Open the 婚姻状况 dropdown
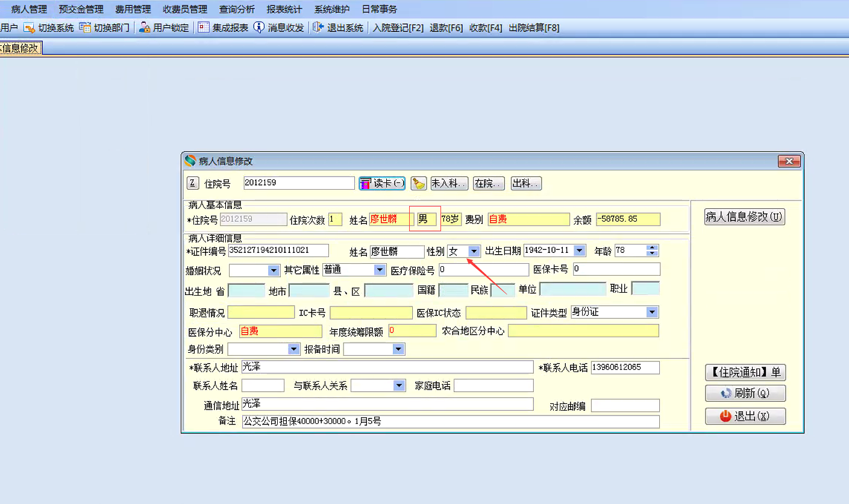 click(x=274, y=270)
